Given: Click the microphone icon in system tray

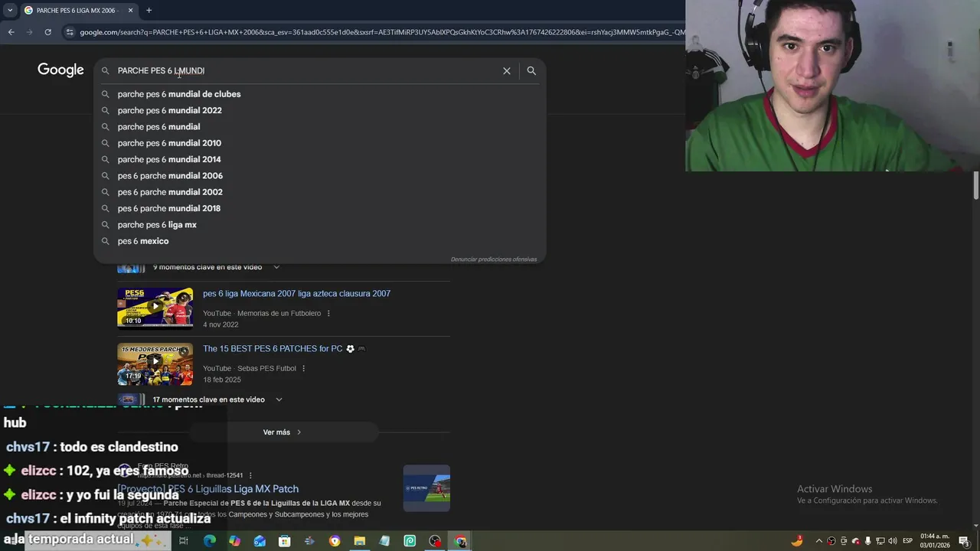Looking at the screenshot, I should point(867,541).
